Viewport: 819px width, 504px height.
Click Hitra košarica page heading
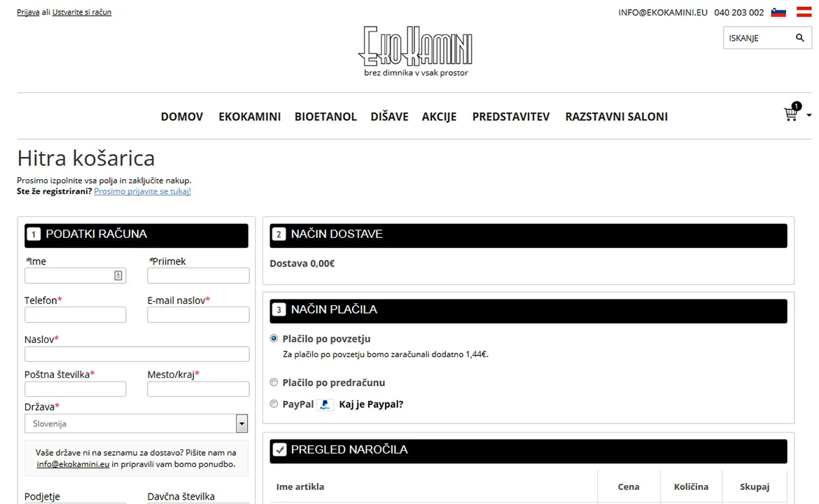(x=86, y=157)
